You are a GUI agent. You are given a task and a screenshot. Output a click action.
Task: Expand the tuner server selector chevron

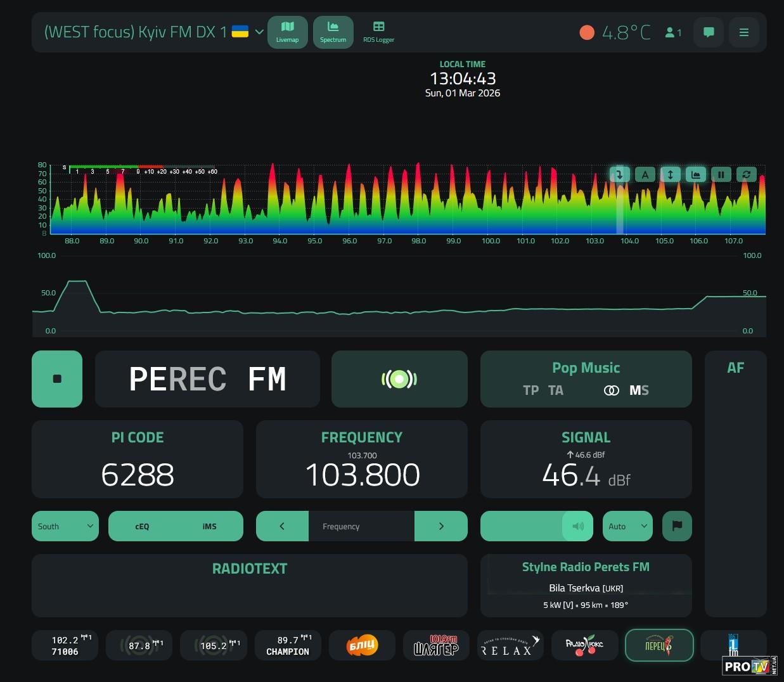click(x=259, y=32)
